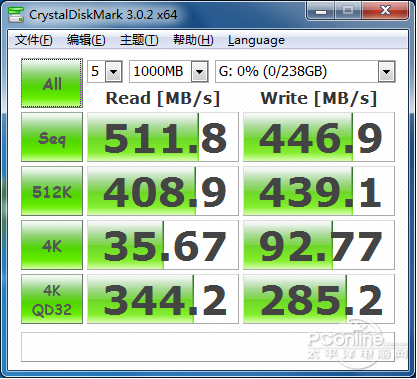Start the 512K random test
The image size is (417, 379).
click(52, 191)
